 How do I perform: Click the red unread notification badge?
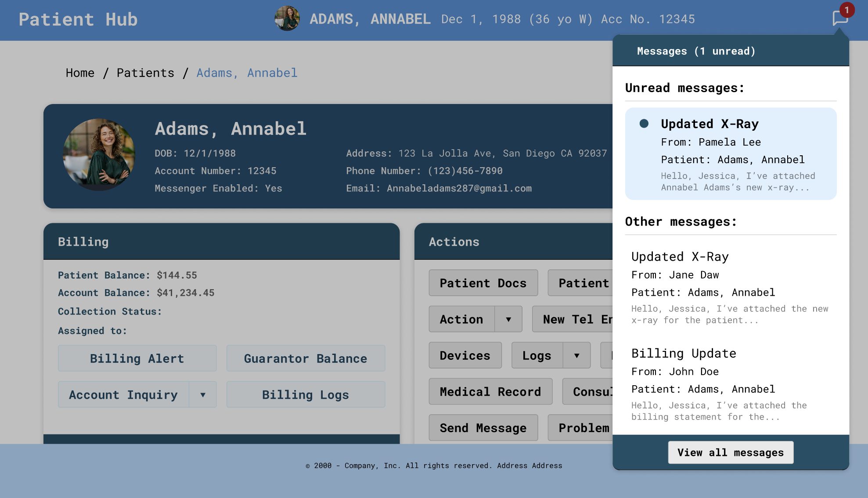(x=847, y=10)
